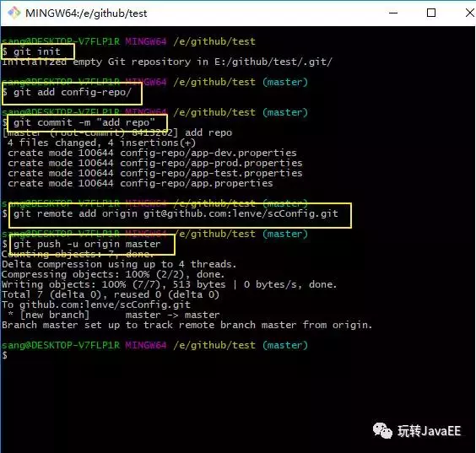Screen dimensions: 476x453
Task: Select the 'git remote add origin' command line
Action: pyautogui.click(x=176, y=213)
